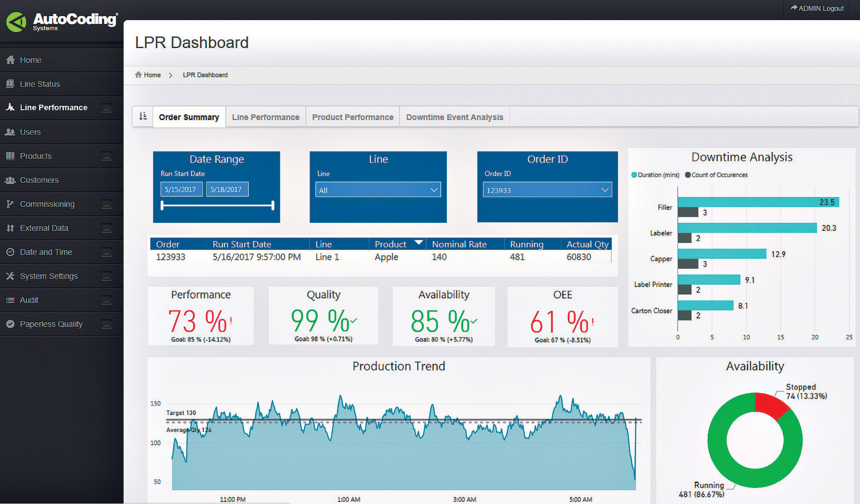
Task: Open the Order ID dropdown showing 123933
Action: click(547, 190)
